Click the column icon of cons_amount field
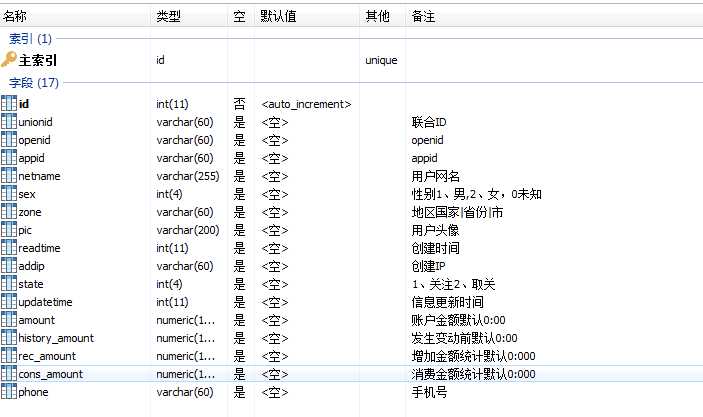The height and width of the screenshot is (417, 703). (9, 374)
